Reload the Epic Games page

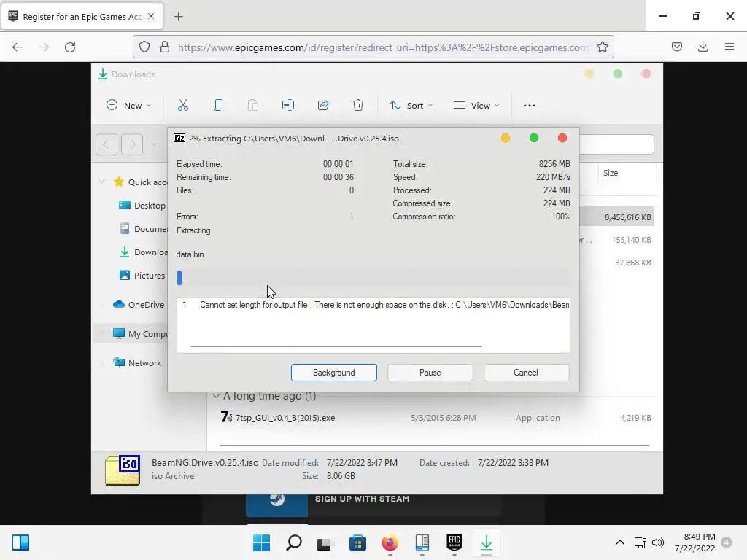(70, 47)
